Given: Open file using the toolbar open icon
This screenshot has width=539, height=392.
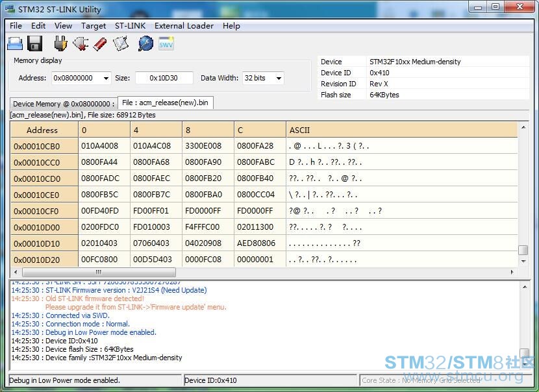Looking at the screenshot, I should point(15,43).
